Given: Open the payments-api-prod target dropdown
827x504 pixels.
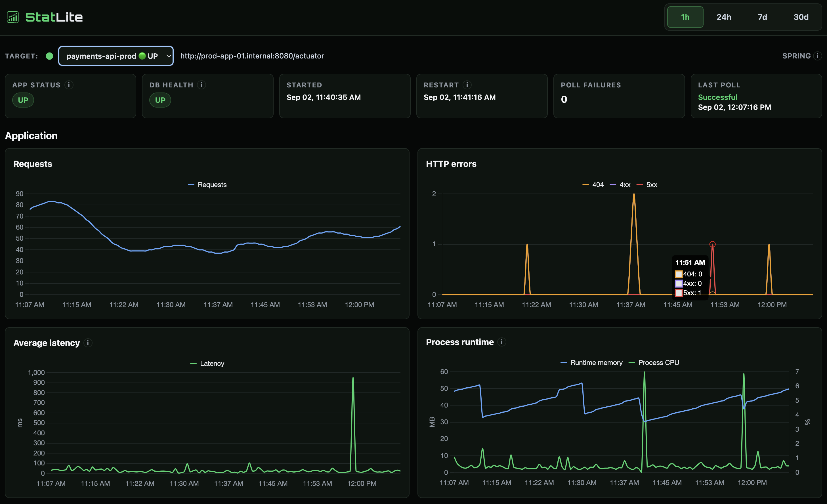Looking at the screenshot, I should (x=116, y=56).
